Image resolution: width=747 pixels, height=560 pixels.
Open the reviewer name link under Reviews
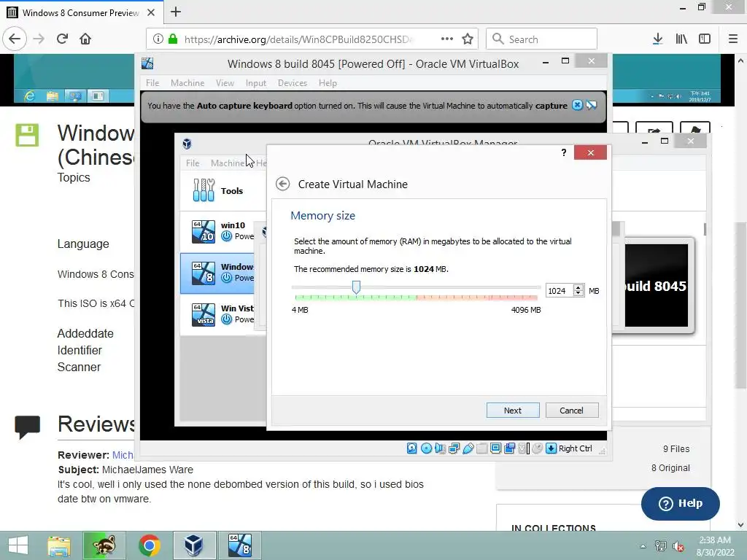pos(123,455)
